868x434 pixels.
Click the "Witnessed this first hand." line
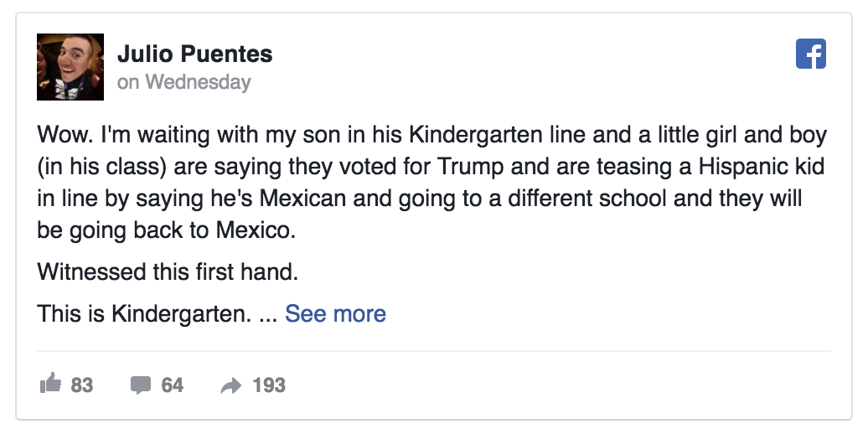pyautogui.click(x=168, y=272)
